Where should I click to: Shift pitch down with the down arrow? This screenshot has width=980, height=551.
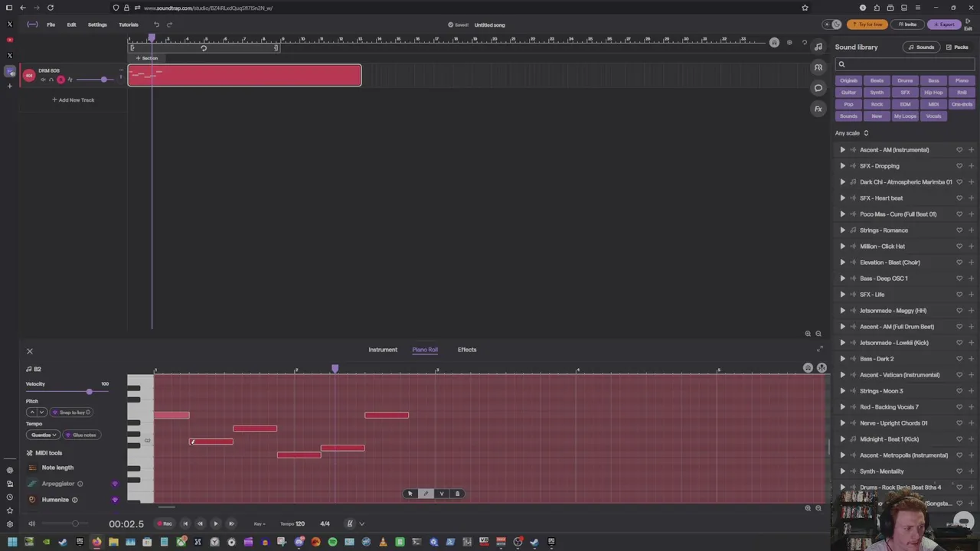tap(41, 412)
